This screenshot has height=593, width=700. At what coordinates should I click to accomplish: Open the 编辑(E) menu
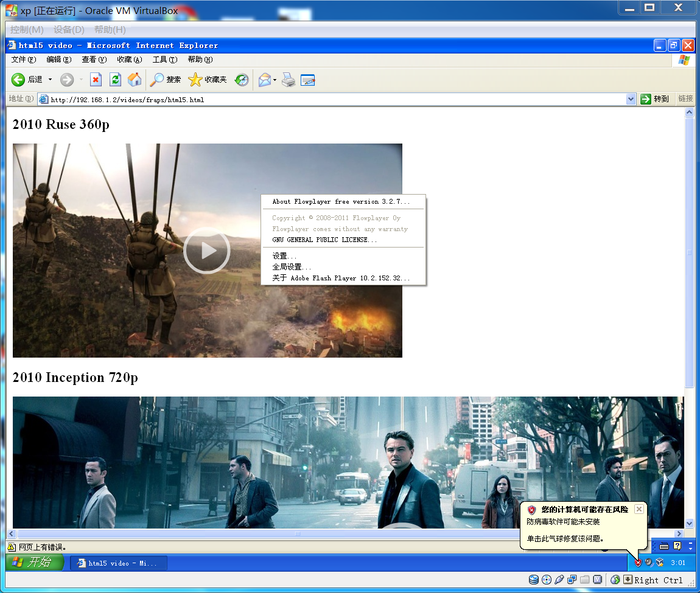coord(59,59)
